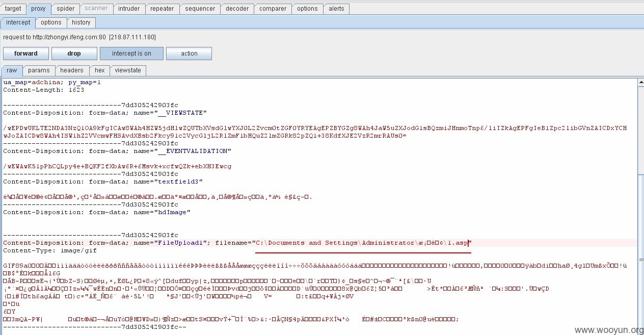Click the name="hdImage" disposition line

coord(97,212)
